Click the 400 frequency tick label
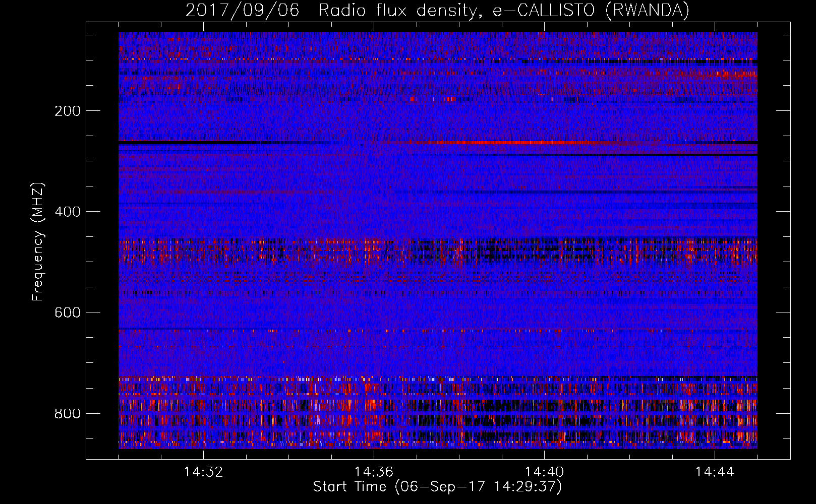 click(x=68, y=212)
